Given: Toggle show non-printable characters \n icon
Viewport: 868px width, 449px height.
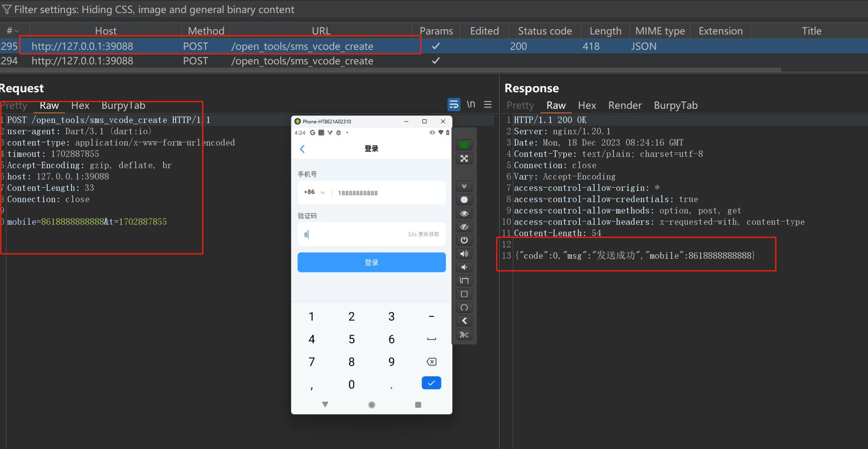Looking at the screenshot, I should click(471, 104).
